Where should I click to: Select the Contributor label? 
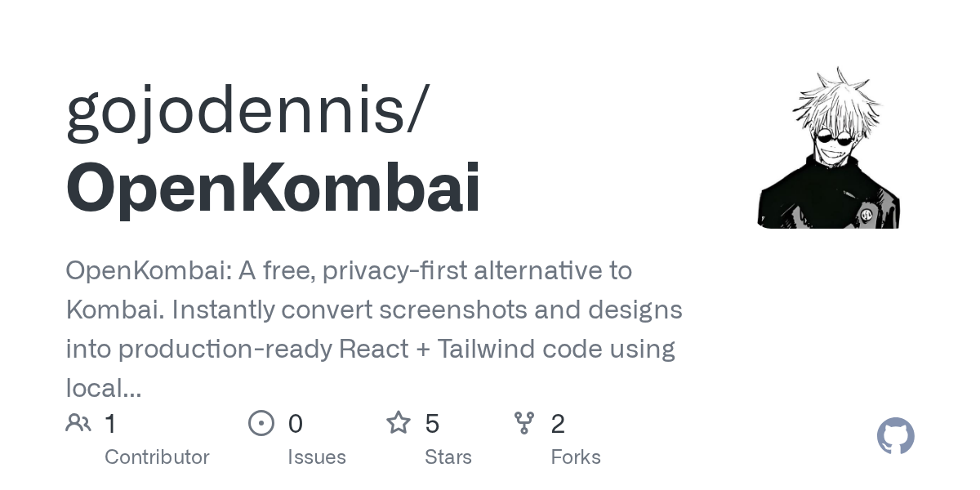coord(157,457)
